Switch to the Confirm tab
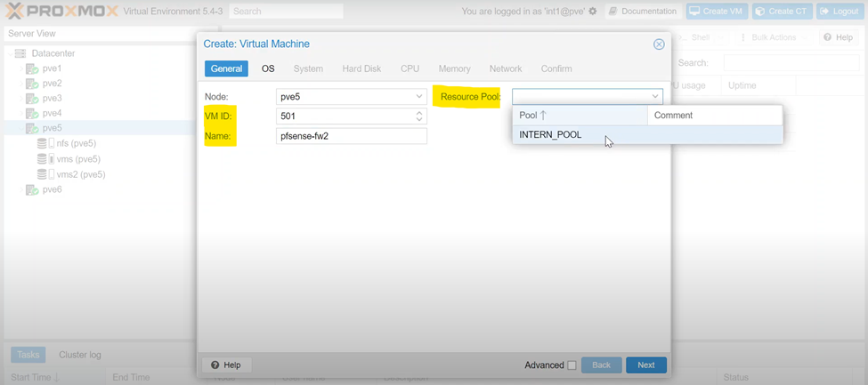Screen dimensions: 868x385 [556, 68]
